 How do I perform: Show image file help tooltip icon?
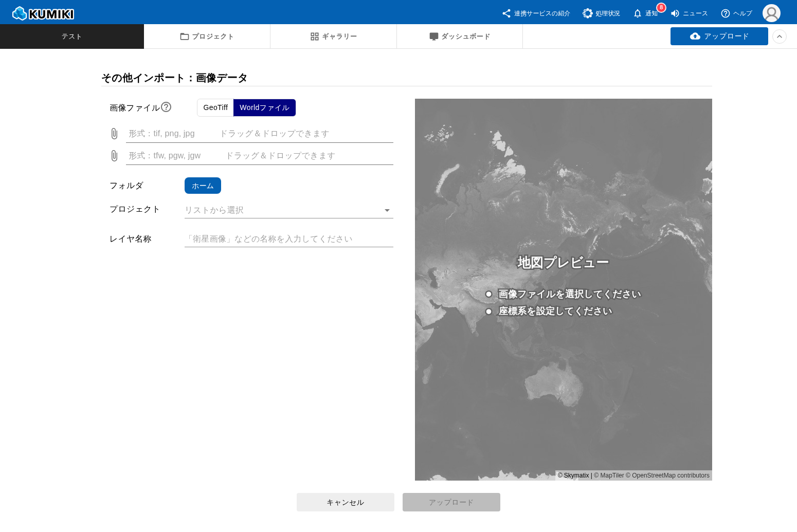[x=166, y=107]
